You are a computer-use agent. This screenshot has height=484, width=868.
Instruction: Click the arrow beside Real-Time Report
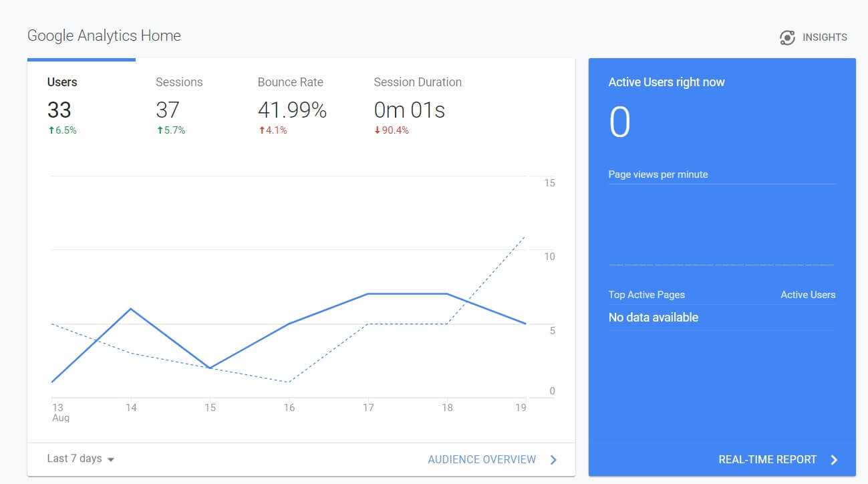834,459
